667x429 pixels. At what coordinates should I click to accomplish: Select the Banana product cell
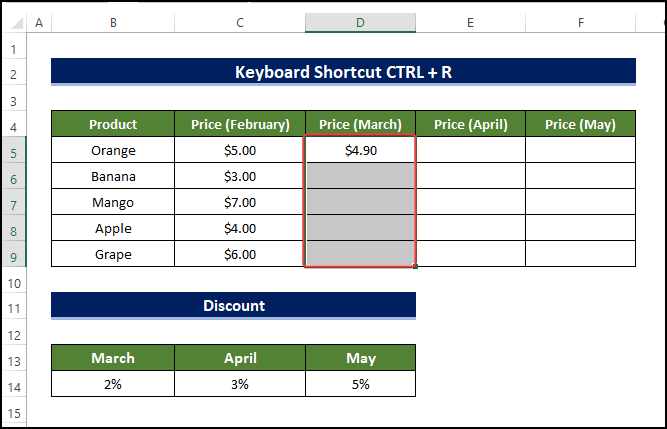pos(113,177)
